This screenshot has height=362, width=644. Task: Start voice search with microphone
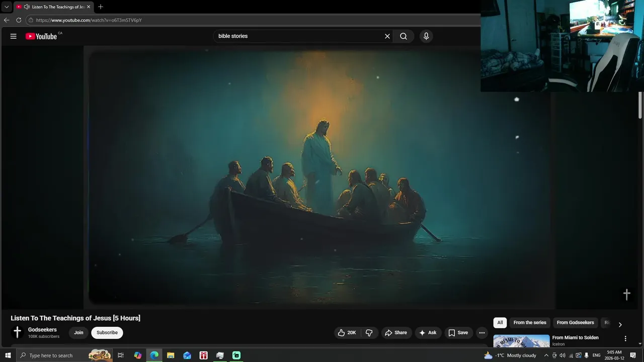(x=426, y=36)
